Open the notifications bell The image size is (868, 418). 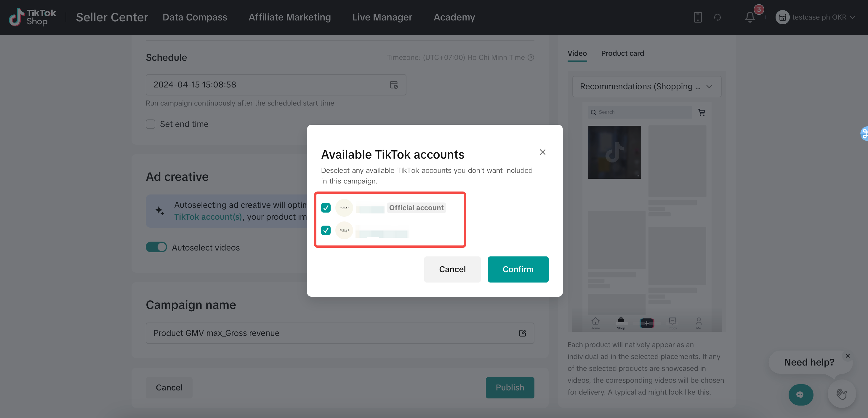750,17
